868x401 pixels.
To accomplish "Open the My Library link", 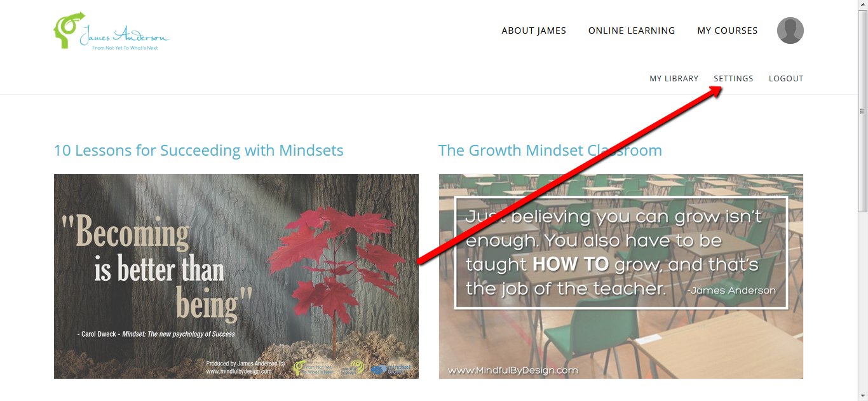I will point(674,79).
